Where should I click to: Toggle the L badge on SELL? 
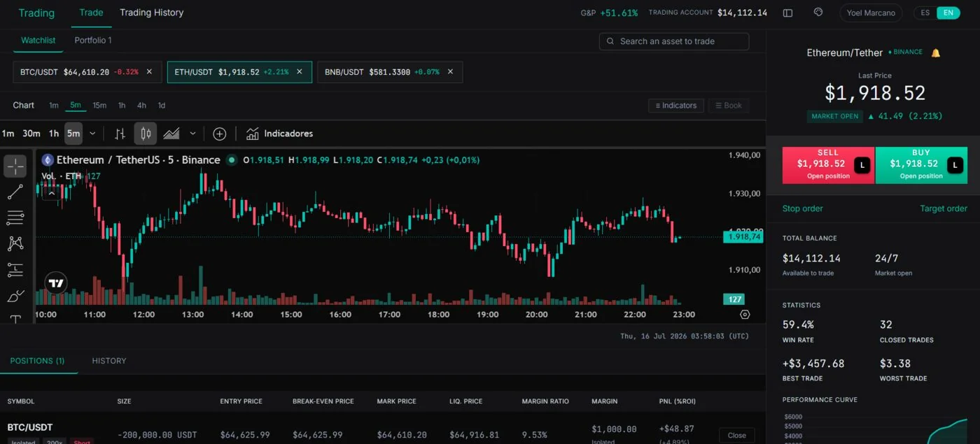pos(862,165)
